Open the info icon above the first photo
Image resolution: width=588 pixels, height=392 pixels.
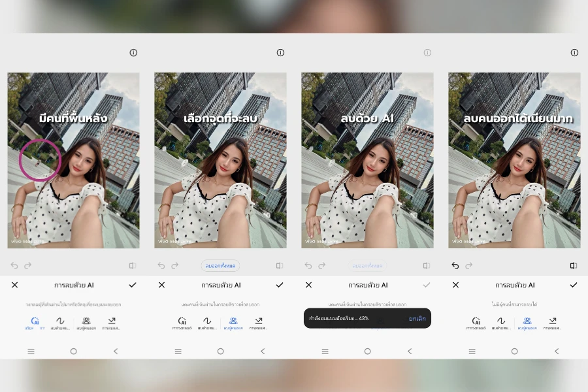pos(133,53)
